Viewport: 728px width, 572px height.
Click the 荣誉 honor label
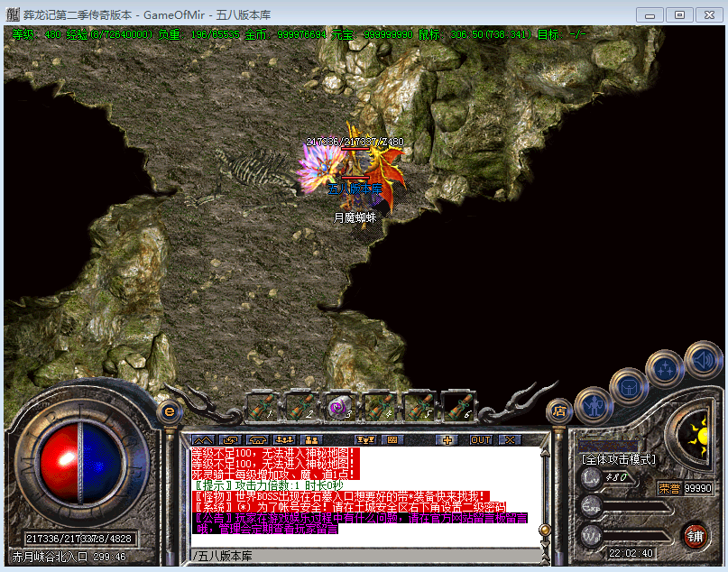[x=669, y=488]
